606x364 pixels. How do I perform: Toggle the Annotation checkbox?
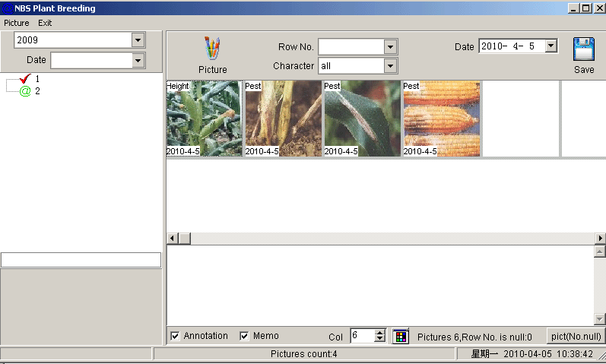tap(175, 336)
